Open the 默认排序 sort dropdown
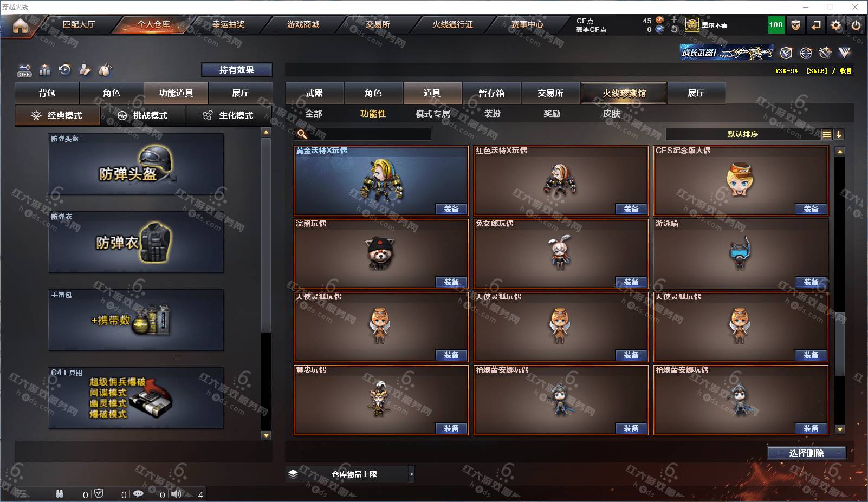Screen dimensions: 868x502 click(743, 134)
